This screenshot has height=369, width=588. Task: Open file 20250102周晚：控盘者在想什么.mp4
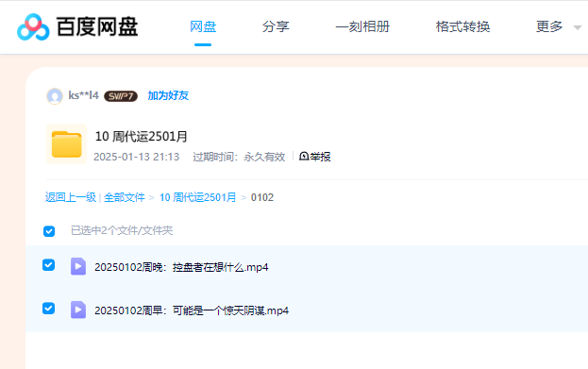click(x=181, y=267)
